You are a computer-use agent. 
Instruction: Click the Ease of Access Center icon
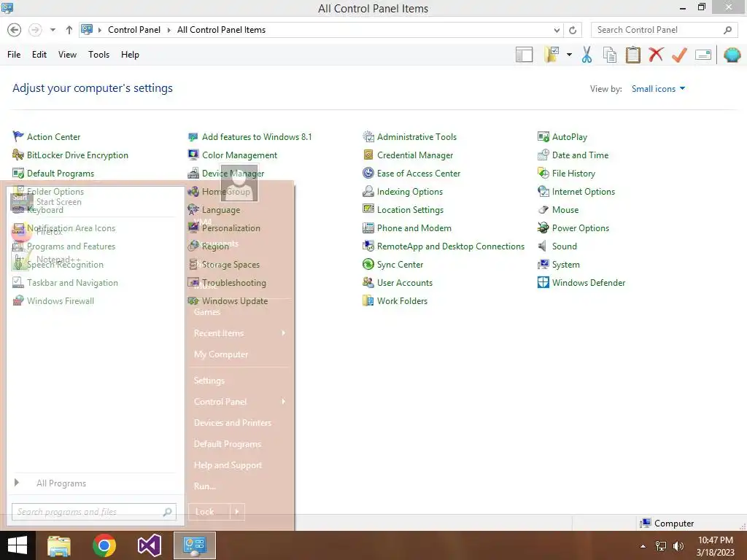click(x=368, y=174)
